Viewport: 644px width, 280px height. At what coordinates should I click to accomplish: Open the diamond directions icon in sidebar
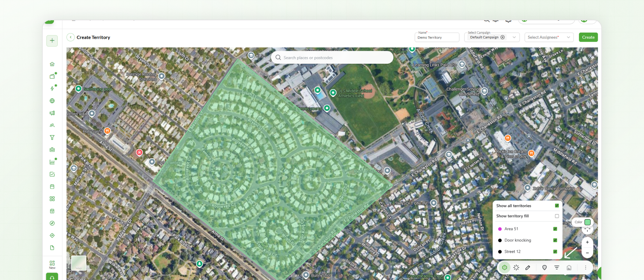pos(52,236)
